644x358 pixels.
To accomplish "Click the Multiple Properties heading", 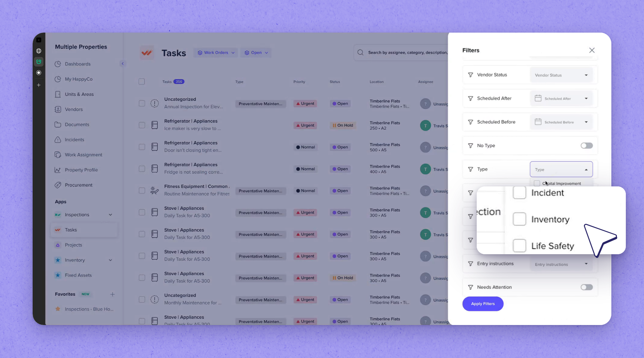I will [81, 47].
